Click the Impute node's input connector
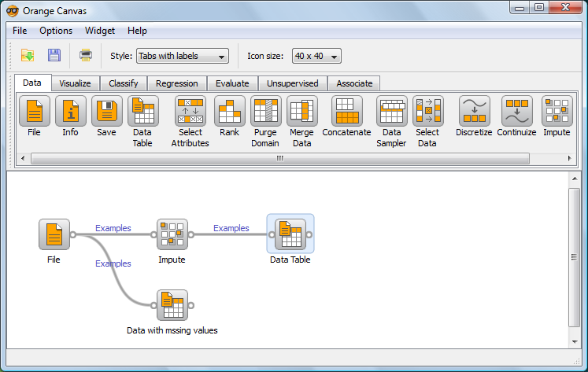This screenshot has width=588, height=372. tap(153, 235)
